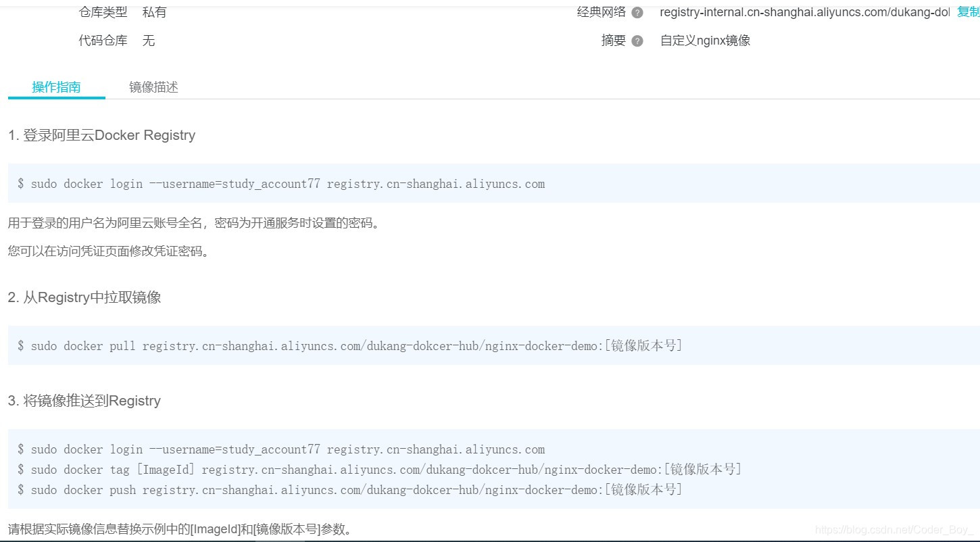980x542 pixels.
Task: Click heading 2. 从Registry中拉取镜像
Action: [x=84, y=297]
